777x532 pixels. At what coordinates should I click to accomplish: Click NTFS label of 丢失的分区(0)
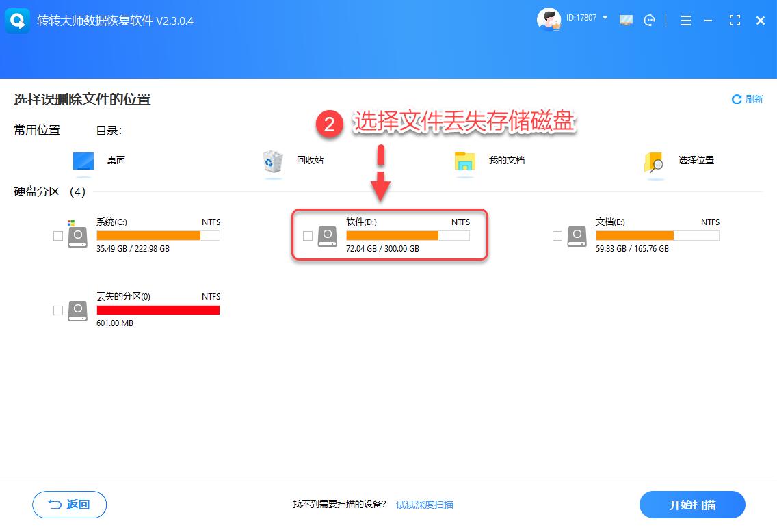pyautogui.click(x=211, y=296)
